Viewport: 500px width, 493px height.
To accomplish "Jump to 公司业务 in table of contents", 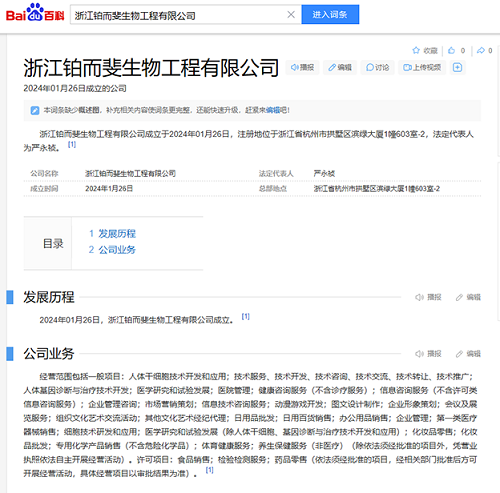I will click(112, 250).
